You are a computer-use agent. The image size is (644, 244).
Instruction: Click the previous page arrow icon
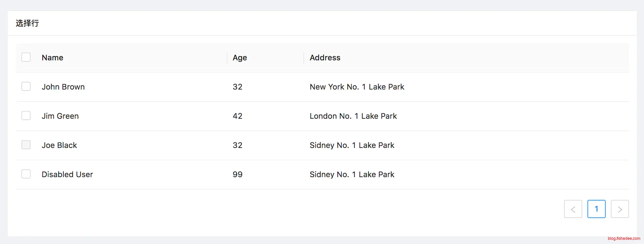[573, 209]
